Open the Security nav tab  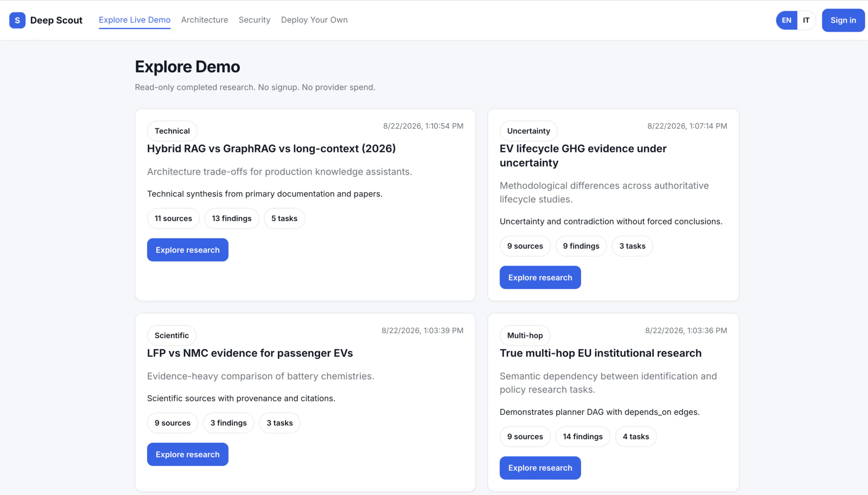(254, 20)
